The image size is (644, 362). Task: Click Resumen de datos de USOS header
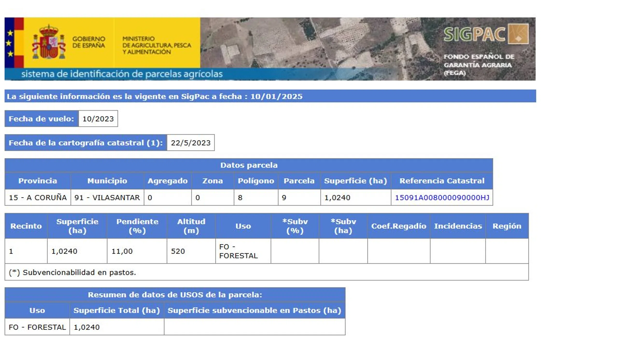[175, 295]
